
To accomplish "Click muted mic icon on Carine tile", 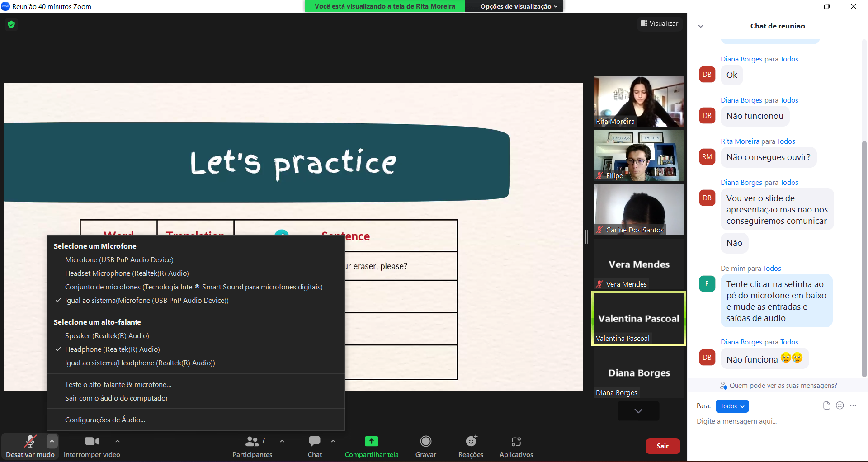I will [x=599, y=230].
